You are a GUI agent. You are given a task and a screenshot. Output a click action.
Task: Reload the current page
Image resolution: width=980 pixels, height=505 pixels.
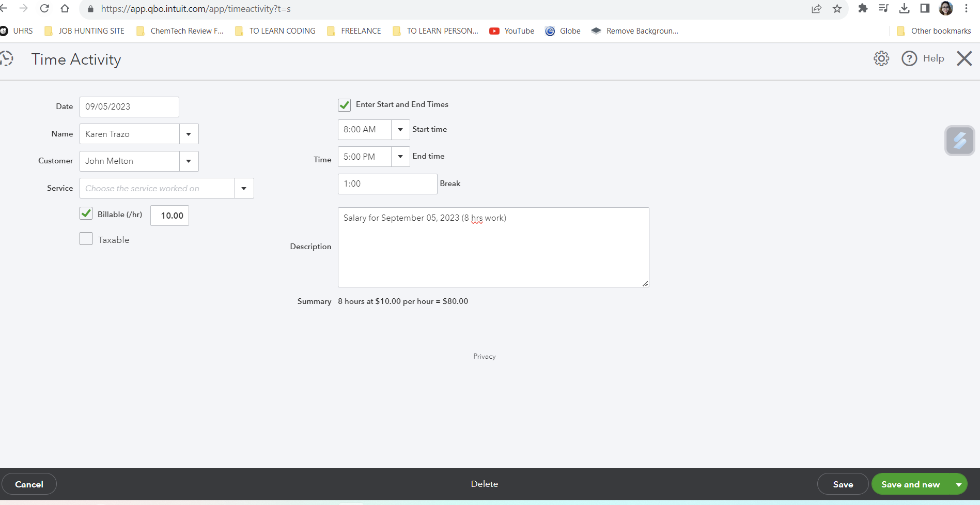[44, 8]
